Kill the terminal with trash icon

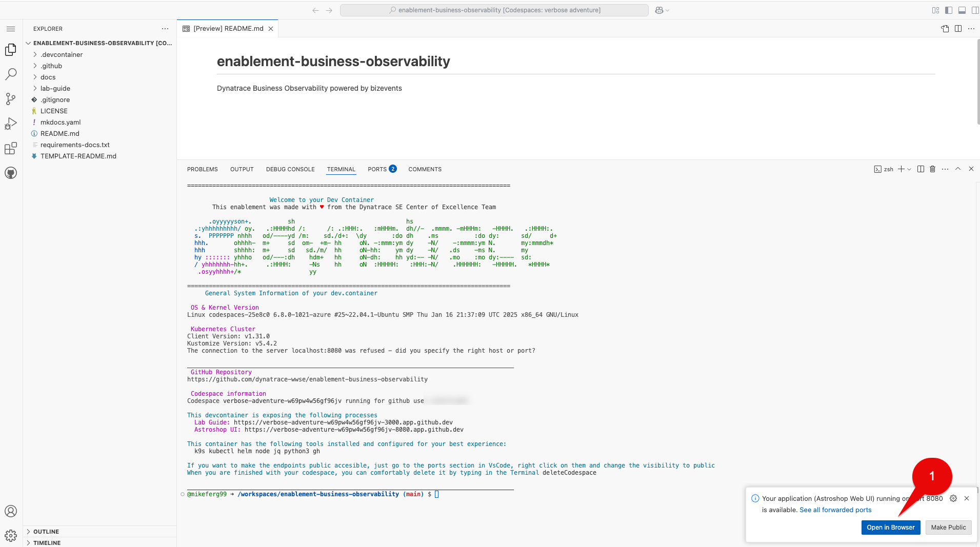(933, 169)
